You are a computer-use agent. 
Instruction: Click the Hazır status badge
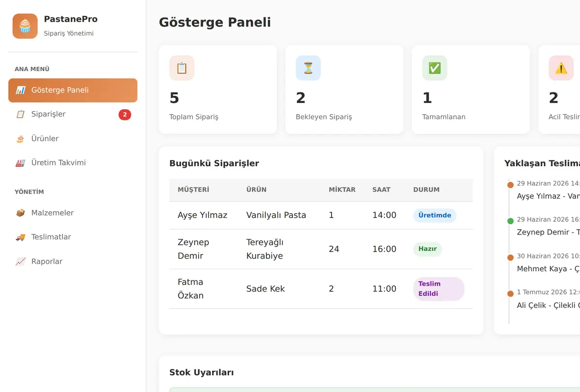point(427,249)
